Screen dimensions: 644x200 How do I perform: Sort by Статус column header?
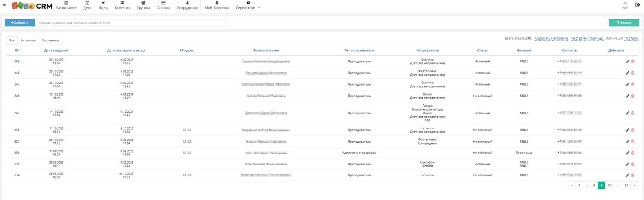click(x=482, y=50)
